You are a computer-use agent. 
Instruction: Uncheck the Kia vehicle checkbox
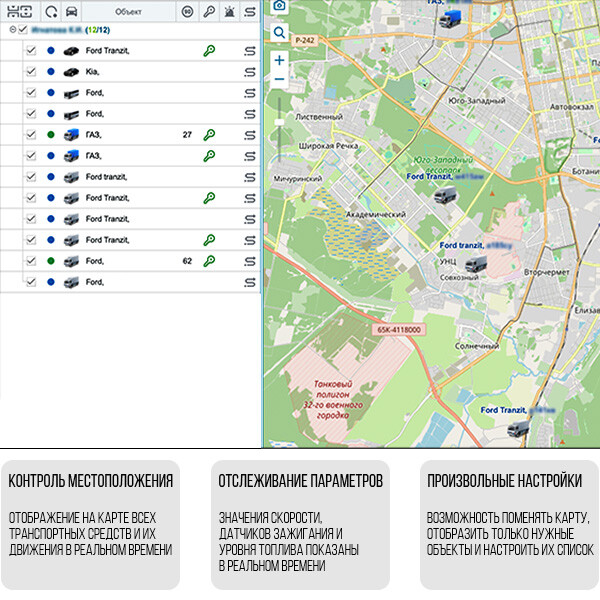pyautogui.click(x=31, y=71)
